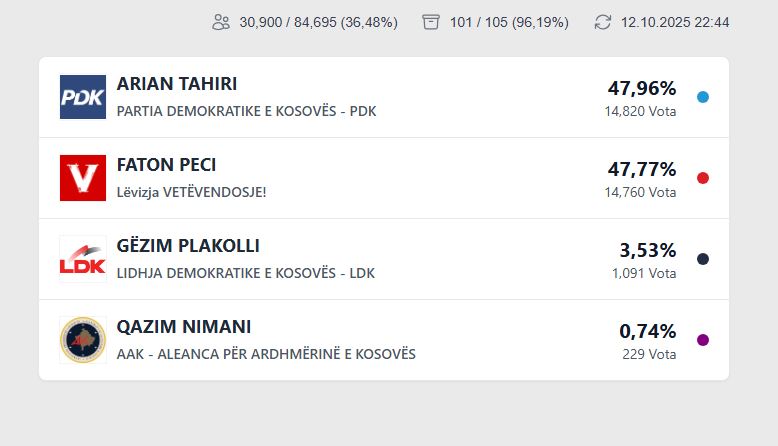Viewport: 778px width, 446px height.
Task: Open Faton Peci candidate name
Action: click(x=166, y=165)
